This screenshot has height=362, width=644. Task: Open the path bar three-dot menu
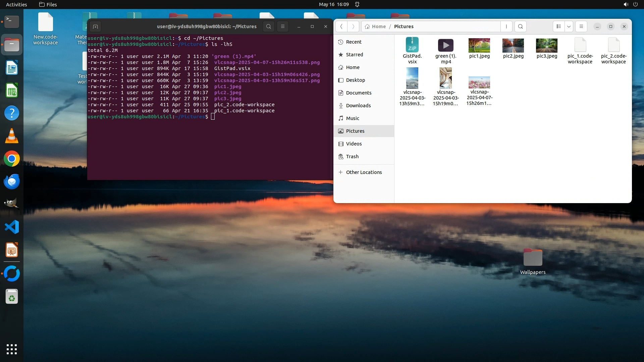point(506,26)
